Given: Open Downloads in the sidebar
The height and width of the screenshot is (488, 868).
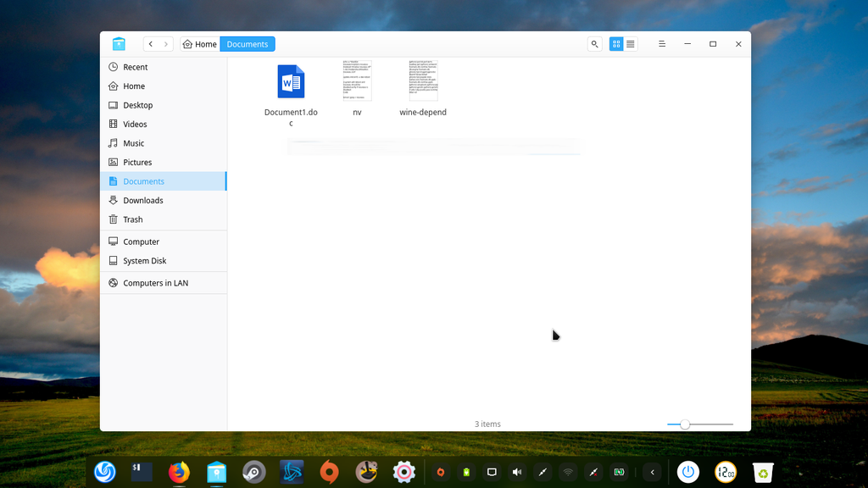Looking at the screenshot, I should 164,200.
